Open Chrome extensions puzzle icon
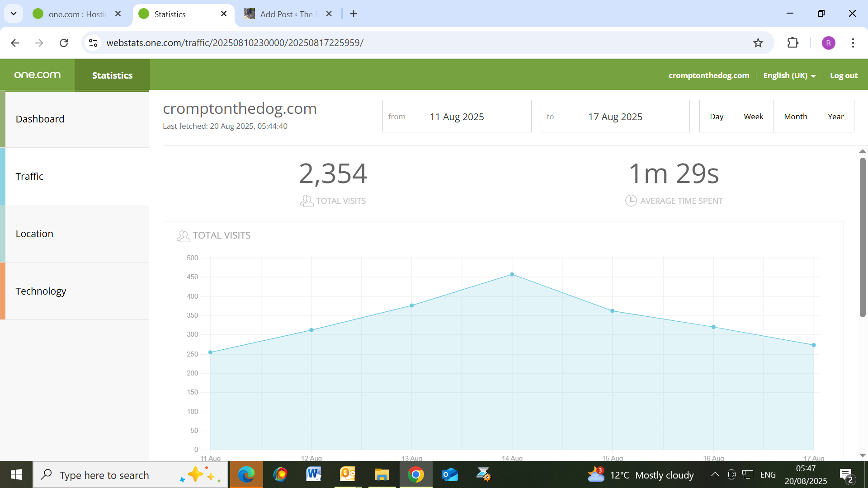The width and height of the screenshot is (868, 488). [x=793, y=43]
